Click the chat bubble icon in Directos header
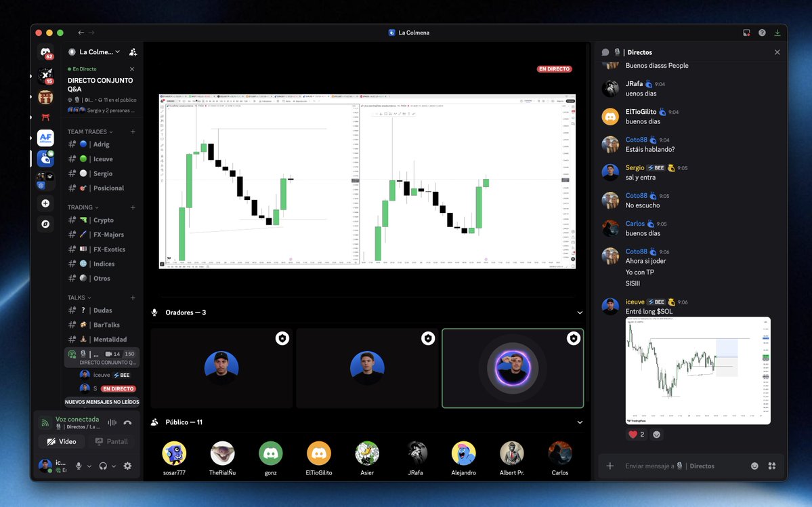This screenshot has width=812, height=507. click(605, 52)
